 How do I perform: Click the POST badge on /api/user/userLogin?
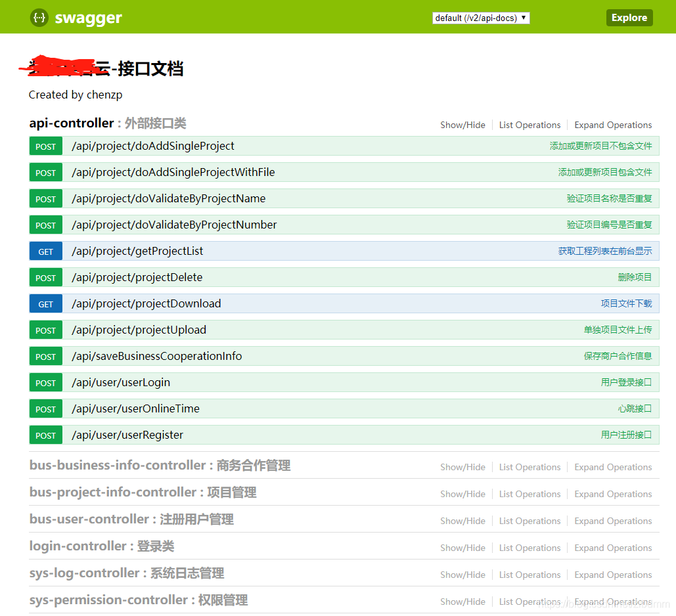click(x=45, y=382)
